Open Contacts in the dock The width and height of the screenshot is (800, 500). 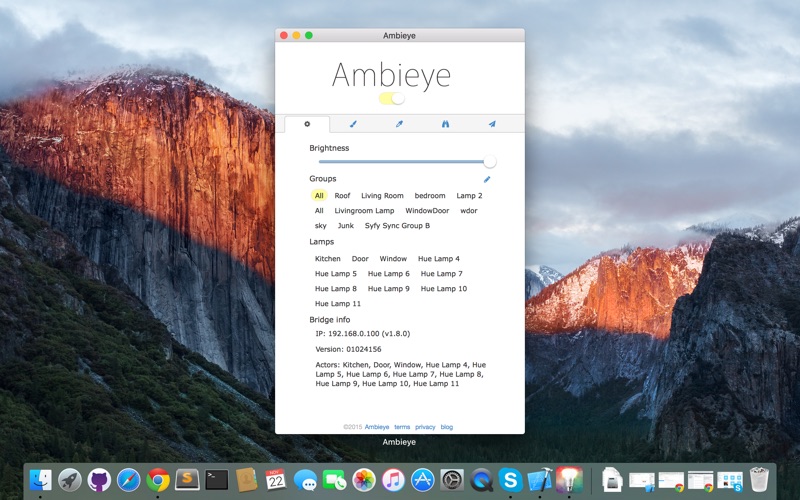point(246,480)
